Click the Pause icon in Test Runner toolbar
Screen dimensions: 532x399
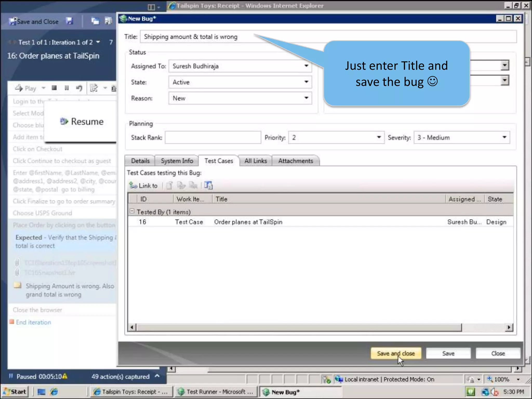pos(66,88)
